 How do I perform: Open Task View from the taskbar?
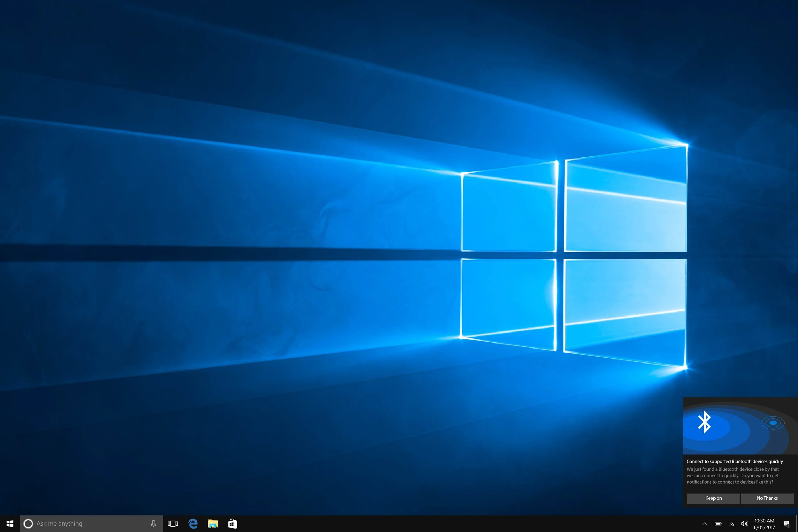[173, 523]
